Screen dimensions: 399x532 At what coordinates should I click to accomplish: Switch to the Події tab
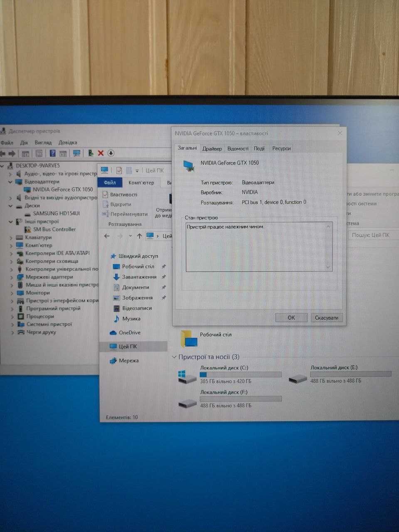tap(259, 148)
